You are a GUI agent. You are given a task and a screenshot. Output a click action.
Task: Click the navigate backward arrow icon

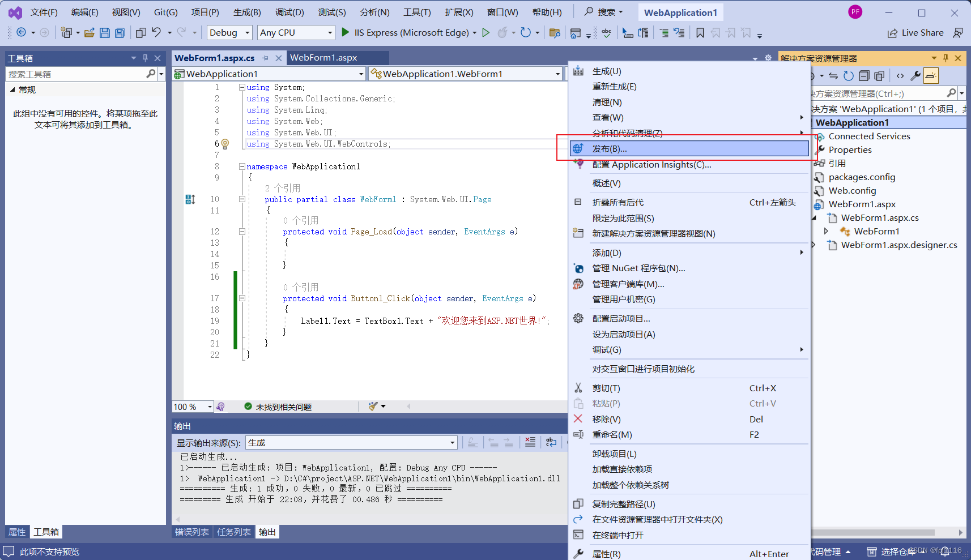21,32
